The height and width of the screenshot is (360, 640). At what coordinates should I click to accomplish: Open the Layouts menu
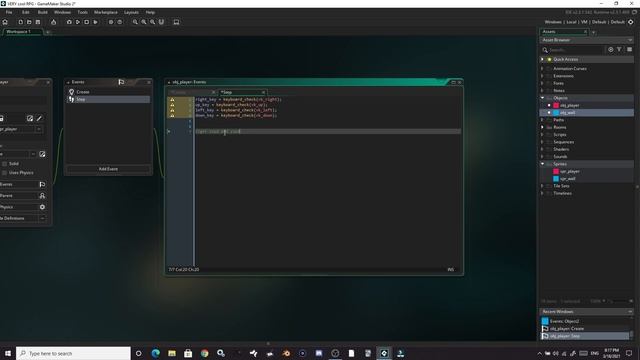point(131,12)
